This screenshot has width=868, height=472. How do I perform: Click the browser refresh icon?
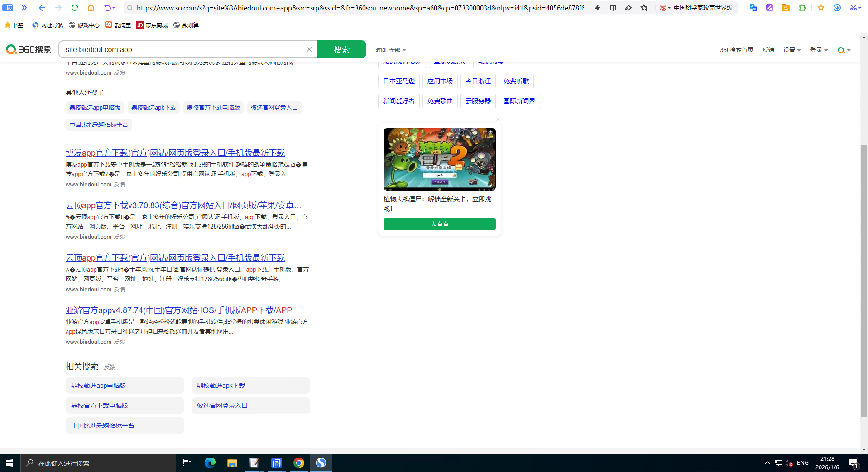pyautogui.click(x=75, y=8)
